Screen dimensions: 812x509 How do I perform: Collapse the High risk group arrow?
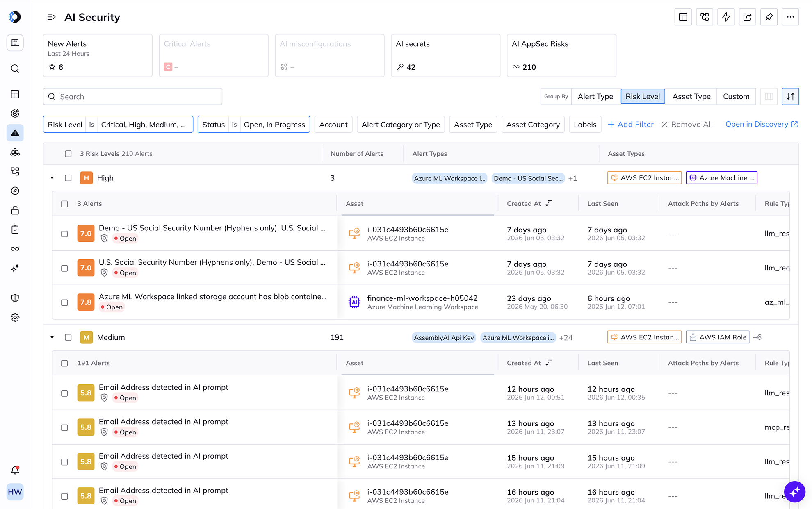pos(52,178)
